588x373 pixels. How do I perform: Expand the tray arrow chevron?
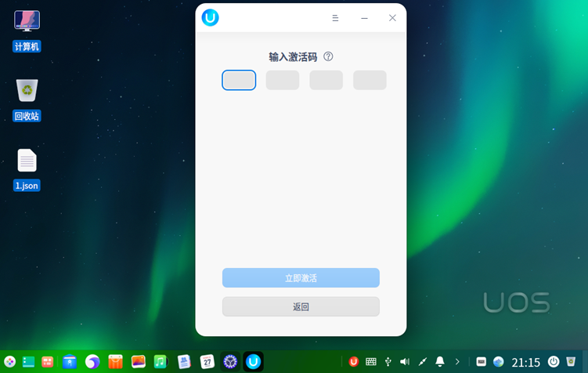(x=457, y=361)
